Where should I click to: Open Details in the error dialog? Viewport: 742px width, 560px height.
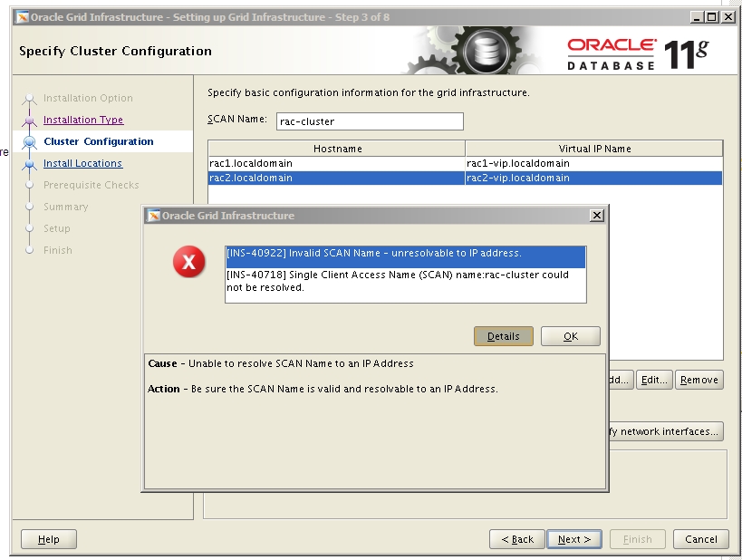click(x=504, y=336)
